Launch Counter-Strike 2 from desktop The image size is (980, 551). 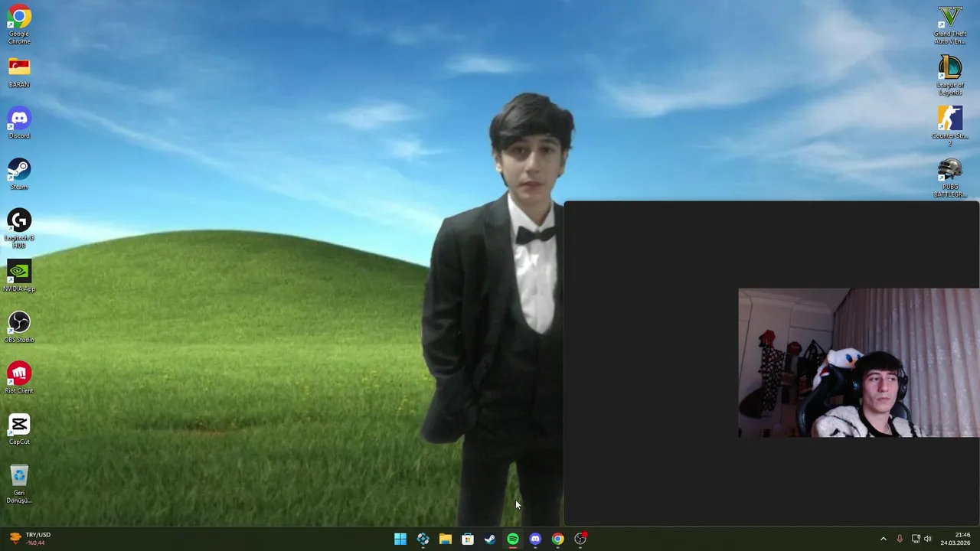click(950, 127)
